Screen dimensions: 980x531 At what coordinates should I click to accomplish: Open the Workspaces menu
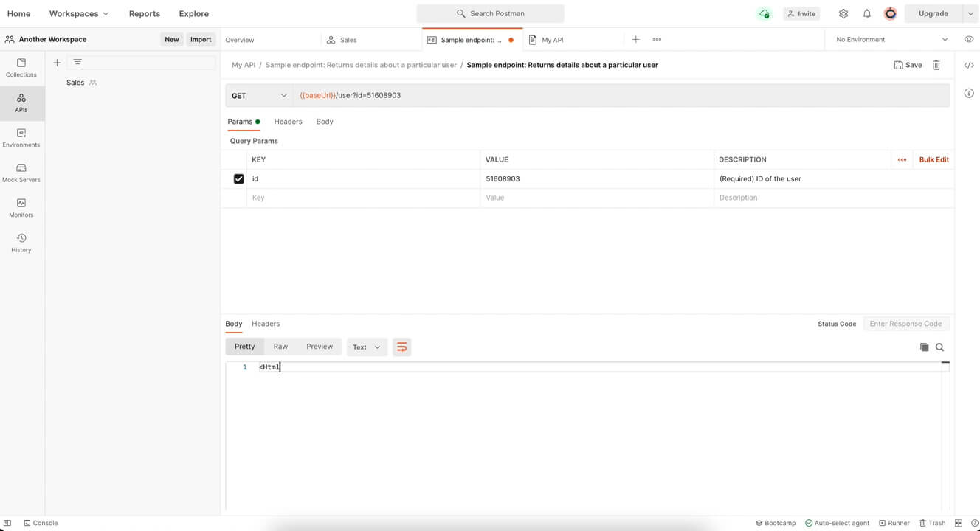(x=78, y=13)
